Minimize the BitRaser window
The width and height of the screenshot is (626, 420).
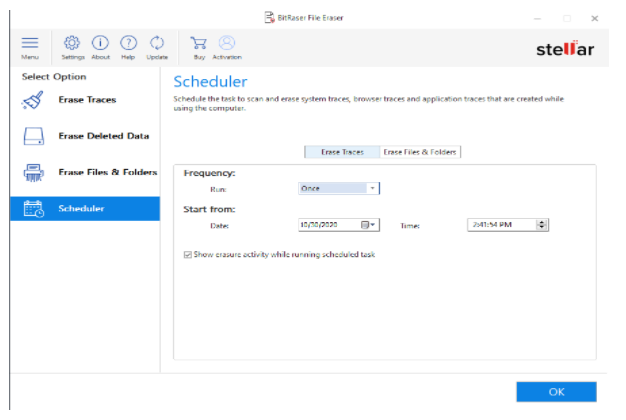pos(537,18)
